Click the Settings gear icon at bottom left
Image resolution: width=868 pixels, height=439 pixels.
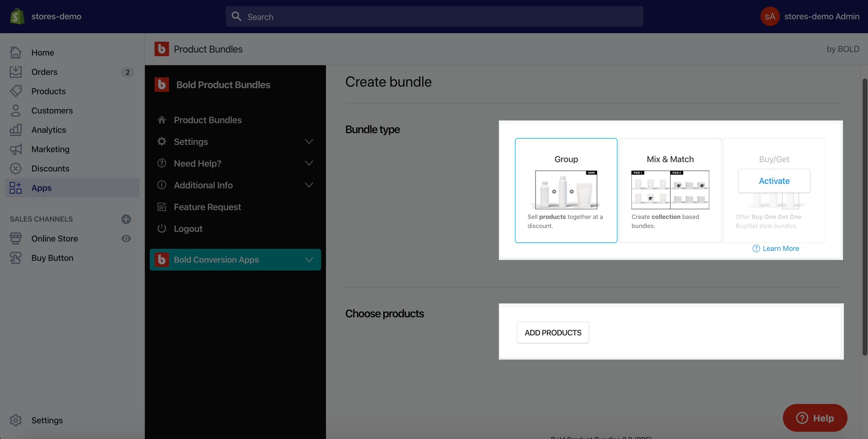coord(15,420)
